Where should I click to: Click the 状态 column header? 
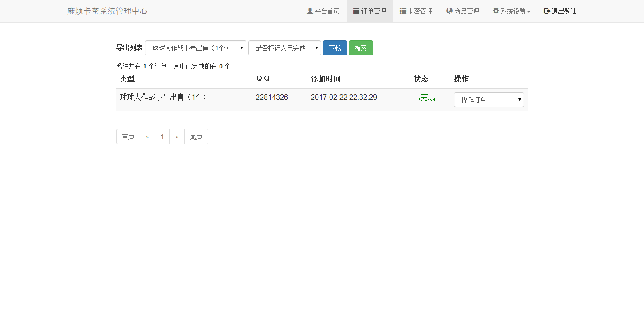tap(421, 79)
